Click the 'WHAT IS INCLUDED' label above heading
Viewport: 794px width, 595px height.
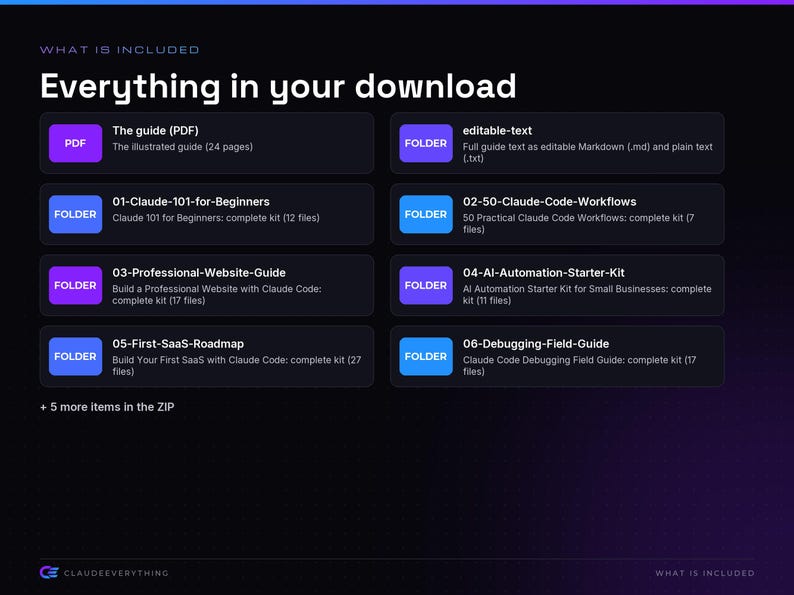coord(120,50)
